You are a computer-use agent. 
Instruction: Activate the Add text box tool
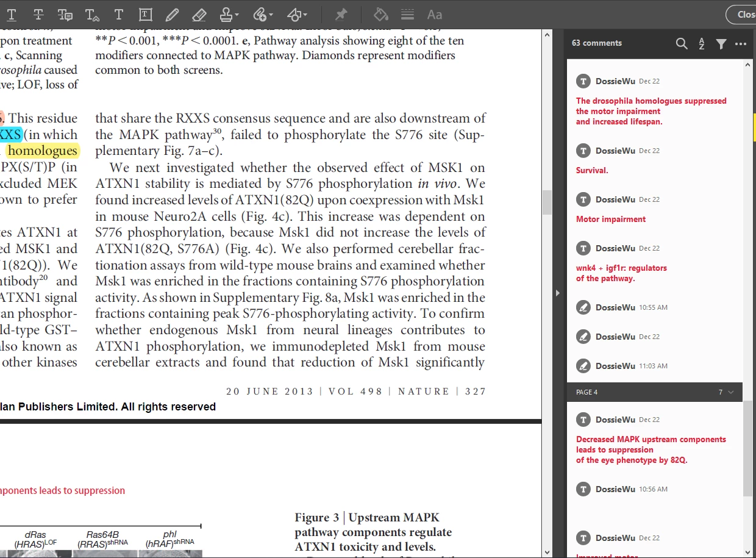[x=145, y=14]
